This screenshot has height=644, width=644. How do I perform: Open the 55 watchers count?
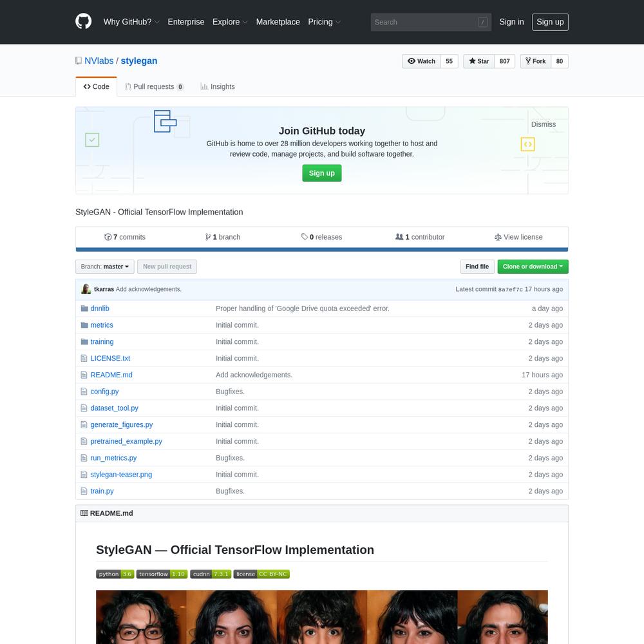click(x=450, y=61)
